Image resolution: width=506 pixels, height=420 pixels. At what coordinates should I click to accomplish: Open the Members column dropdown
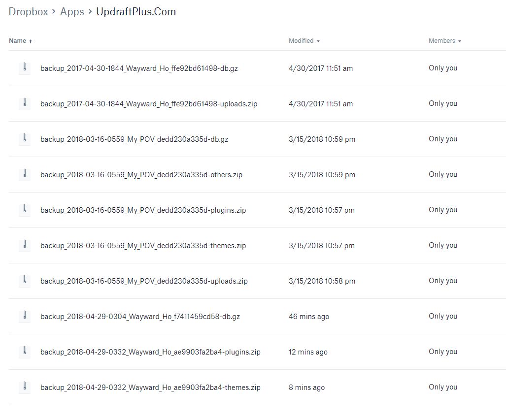pos(445,41)
